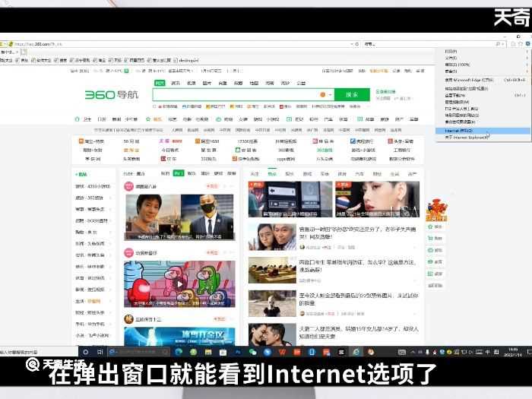Open the 游戏·4399小游戏 sidebar link
Image resolution: width=532 pixels, height=399 pixels.
click(93, 186)
